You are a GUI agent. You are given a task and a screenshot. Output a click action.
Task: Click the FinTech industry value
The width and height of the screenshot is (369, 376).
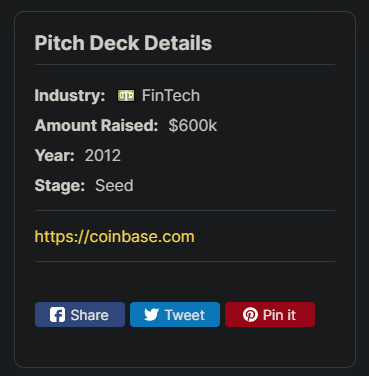171,96
